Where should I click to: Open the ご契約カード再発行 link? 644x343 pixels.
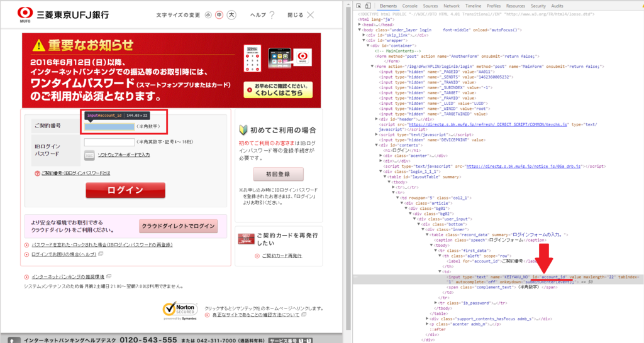pyautogui.click(x=282, y=256)
